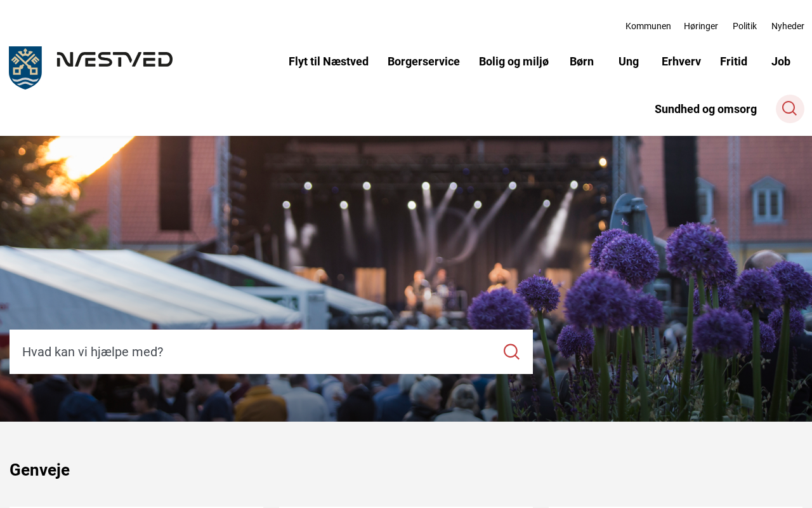Open the Ung menu item

[x=629, y=62]
